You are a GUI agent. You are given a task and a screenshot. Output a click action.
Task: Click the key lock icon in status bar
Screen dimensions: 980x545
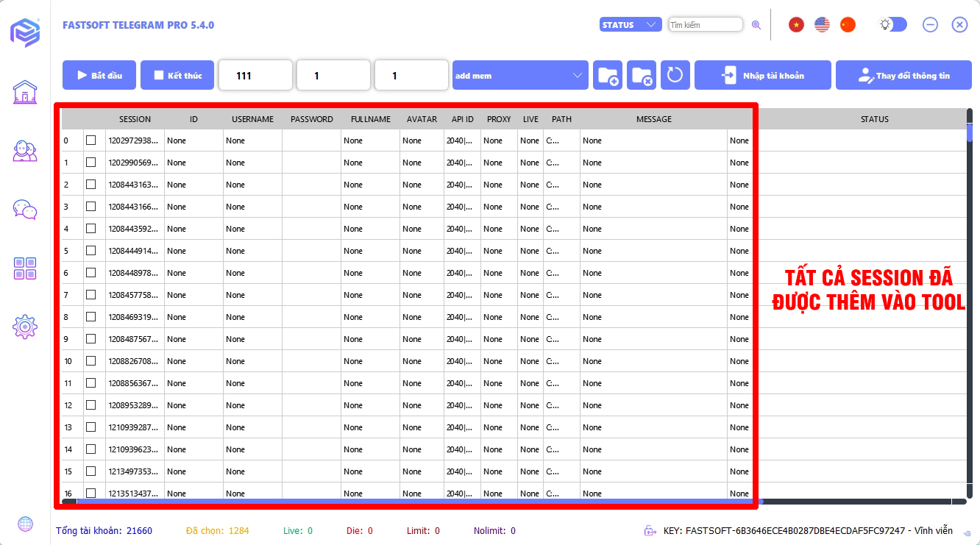650,530
